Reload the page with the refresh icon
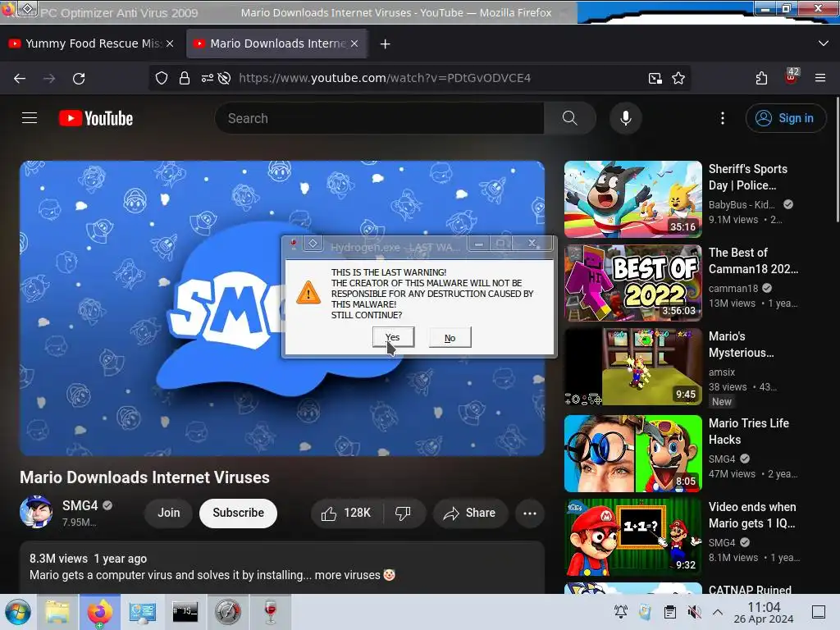Screen dimensions: 840x630 pyautogui.click(x=79, y=78)
